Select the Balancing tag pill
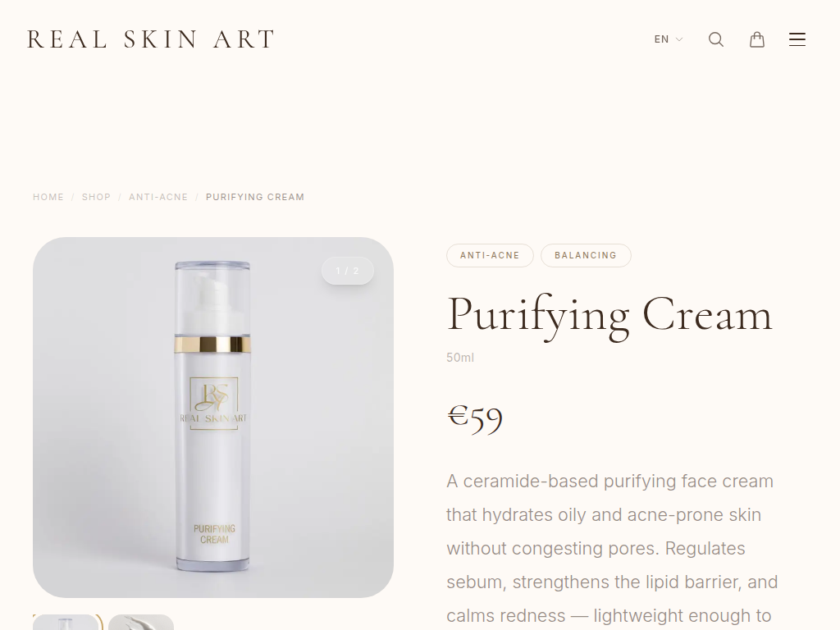The width and height of the screenshot is (840, 630). (x=586, y=256)
